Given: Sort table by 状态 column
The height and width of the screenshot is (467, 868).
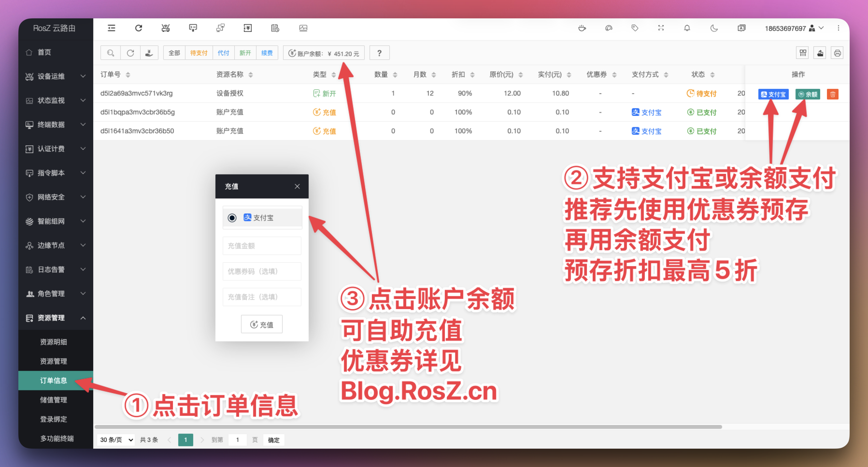Looking at the screenshot, I should click(x=712, y=75).
